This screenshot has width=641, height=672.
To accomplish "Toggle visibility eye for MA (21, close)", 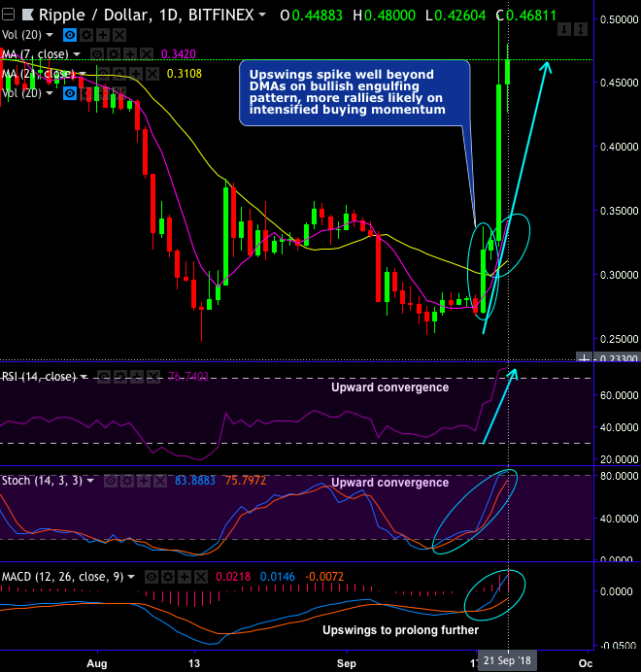I will (103, 74).
